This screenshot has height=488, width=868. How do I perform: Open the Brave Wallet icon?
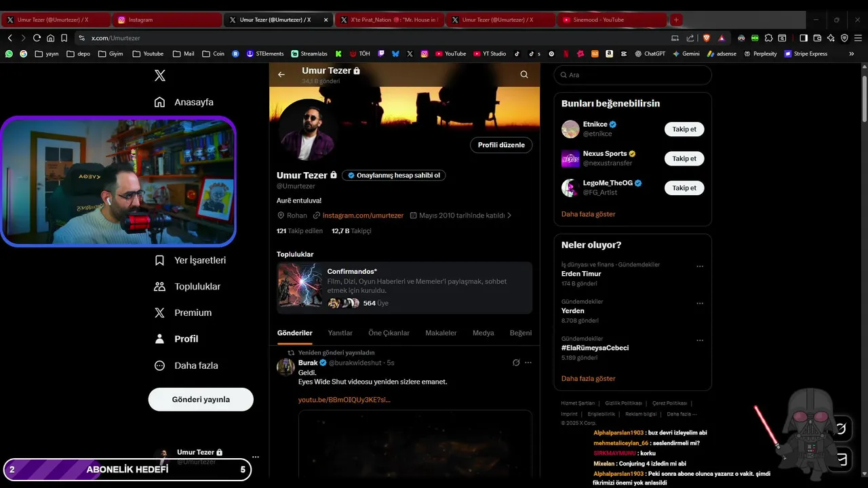click(x=817, y=38)
